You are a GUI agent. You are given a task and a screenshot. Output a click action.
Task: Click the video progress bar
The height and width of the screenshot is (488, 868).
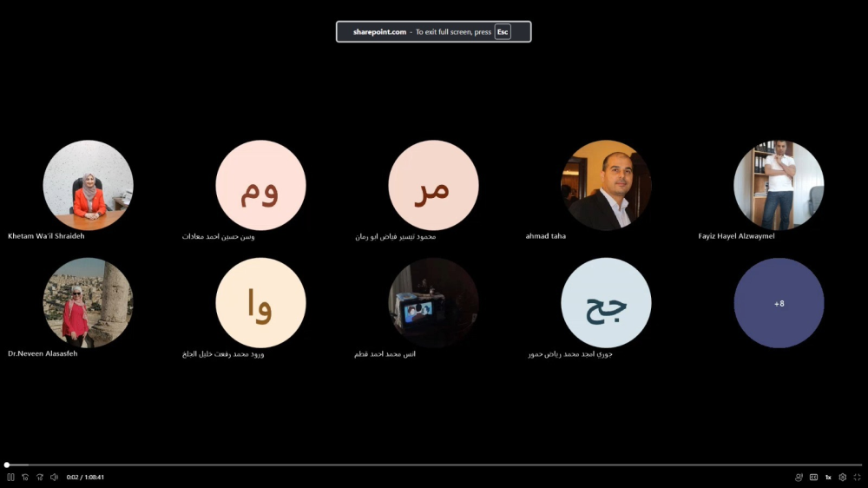pyautogui.click(x=434, y=465)
